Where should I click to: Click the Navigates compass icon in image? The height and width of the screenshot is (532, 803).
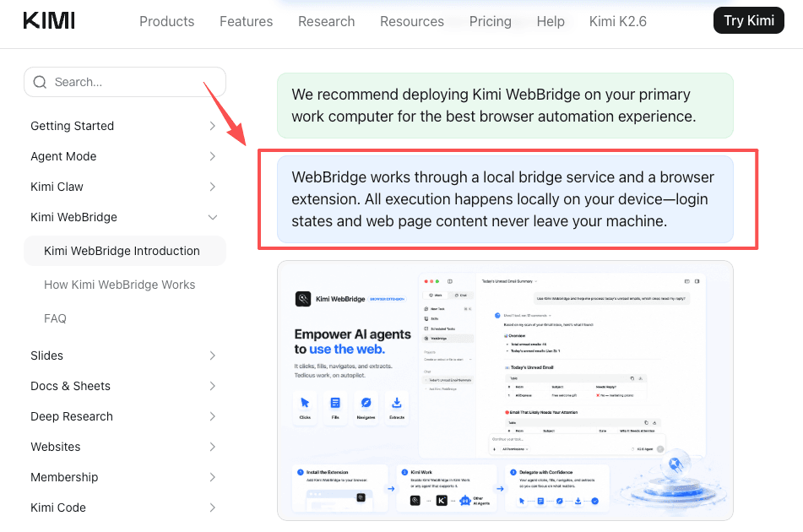click(366, 403)
